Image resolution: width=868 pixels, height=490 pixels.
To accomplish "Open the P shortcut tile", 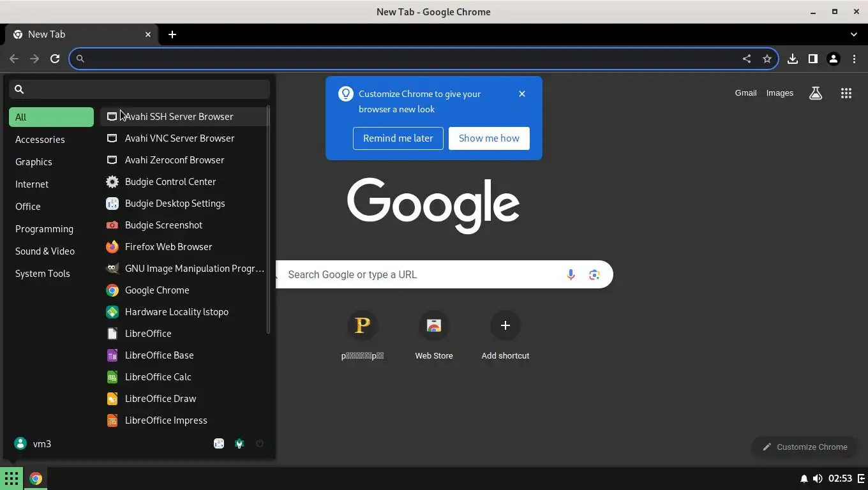I will [x=363, y=336].
